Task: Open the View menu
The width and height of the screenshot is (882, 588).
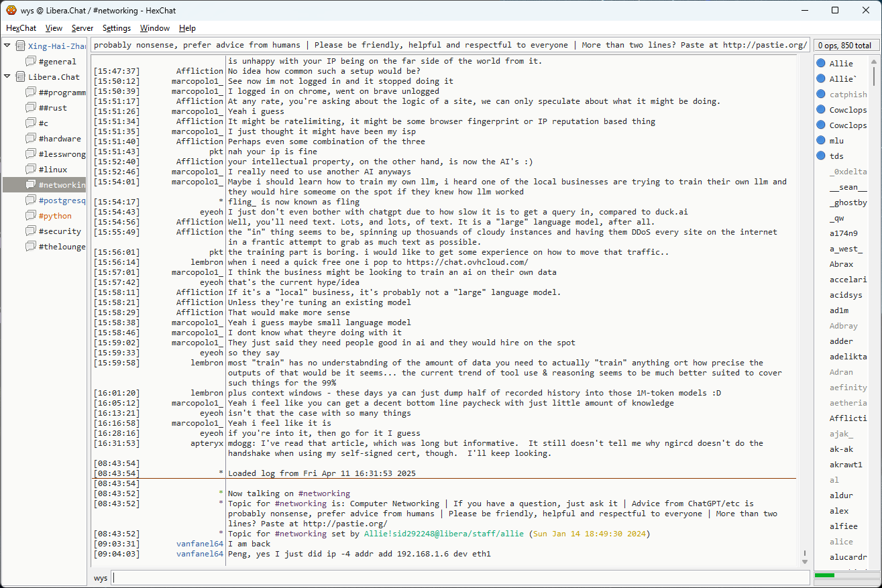Action: [54, 28]
